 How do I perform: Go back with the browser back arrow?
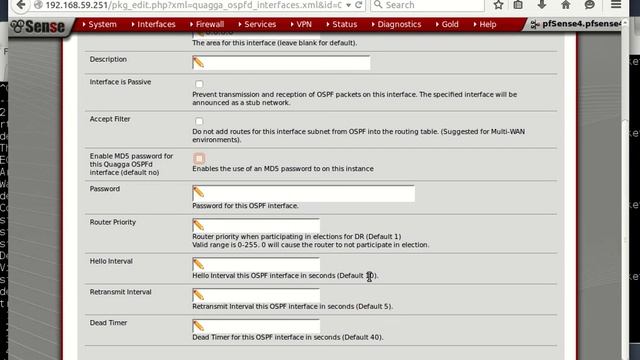(x=20, y=5)
